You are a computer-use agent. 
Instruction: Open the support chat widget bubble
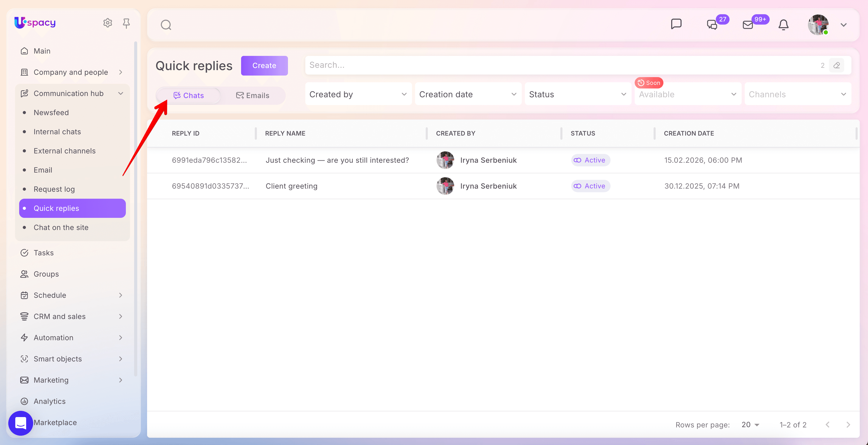20,423
